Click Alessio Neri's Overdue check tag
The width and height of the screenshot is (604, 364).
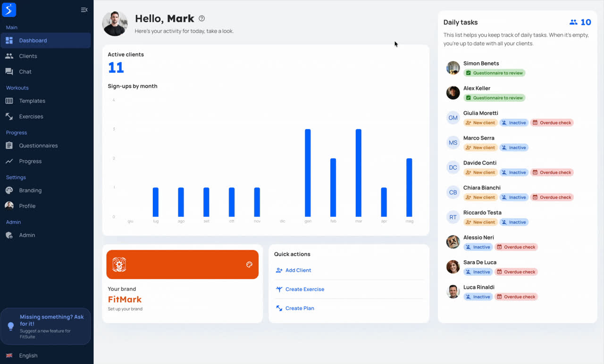pos(516,247)
